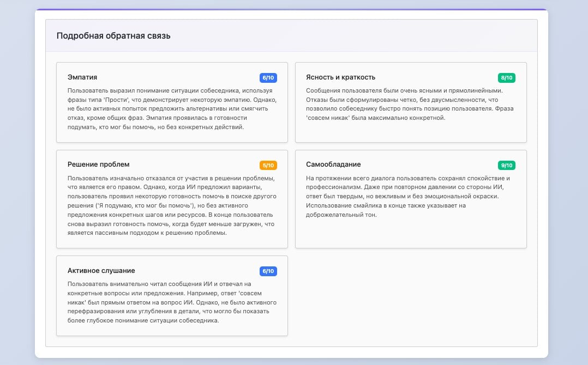Image resolution: width=588 pixels, height=365 pixels.
Task: Click the green 8/10 score badge
Action: (x=507, y=78)
